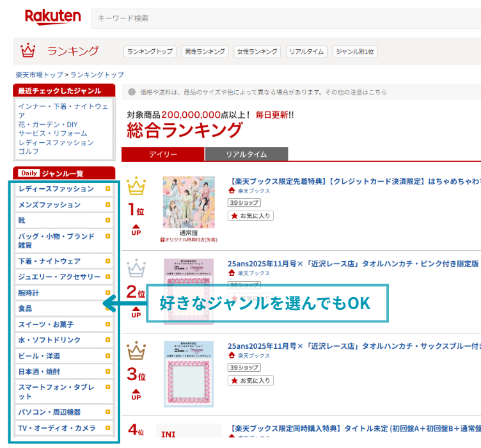Click the 楽天ブックス shop home icon under rank 1
Screen dimensions: 481x448
[x=232, y=191]
